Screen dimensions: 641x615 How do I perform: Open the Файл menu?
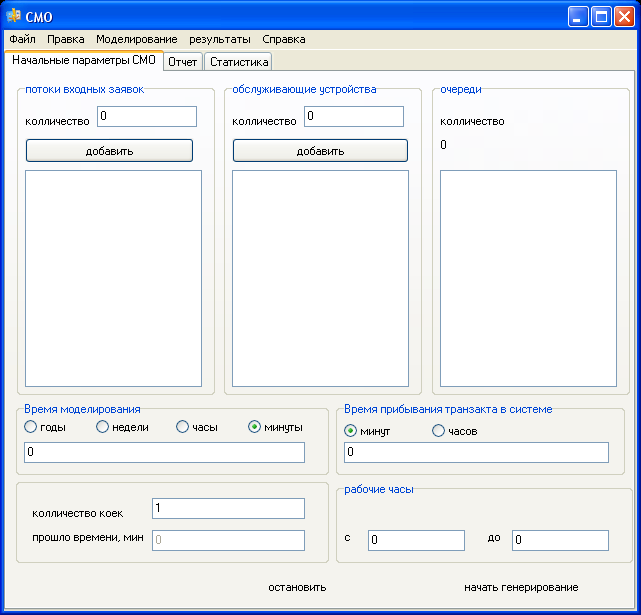22,39
